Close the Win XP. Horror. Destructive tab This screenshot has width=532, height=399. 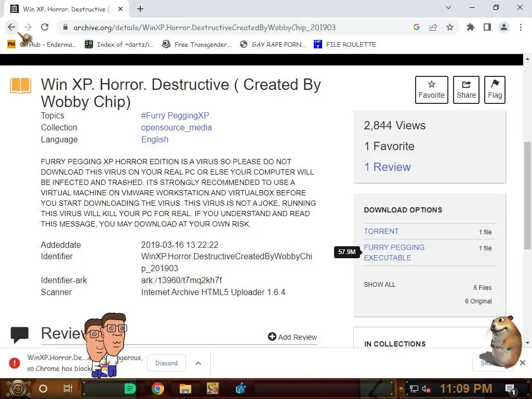pos(121,9)
